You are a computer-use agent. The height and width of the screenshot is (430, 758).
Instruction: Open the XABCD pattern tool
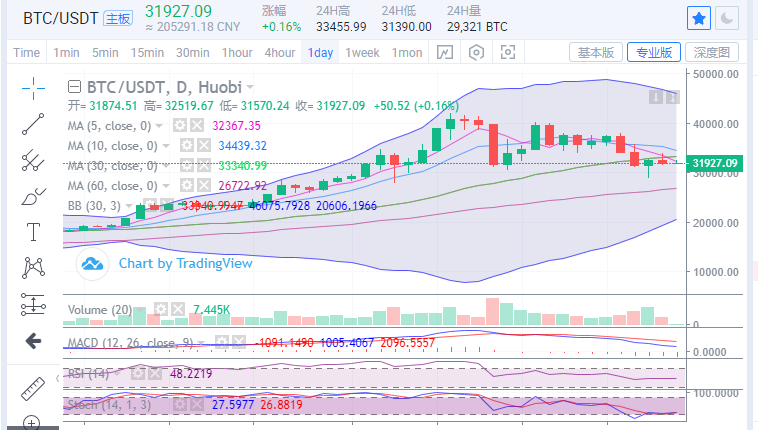click(33, 267)
